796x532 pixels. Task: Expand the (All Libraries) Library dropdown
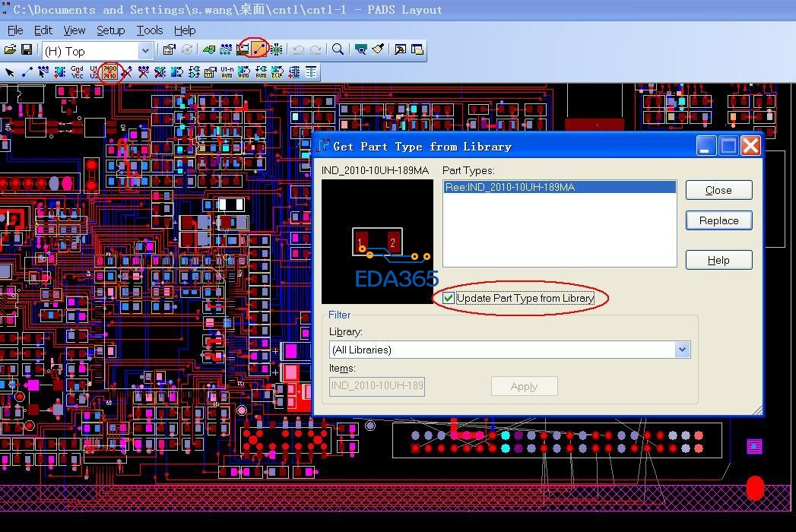(x=682, y=350)
